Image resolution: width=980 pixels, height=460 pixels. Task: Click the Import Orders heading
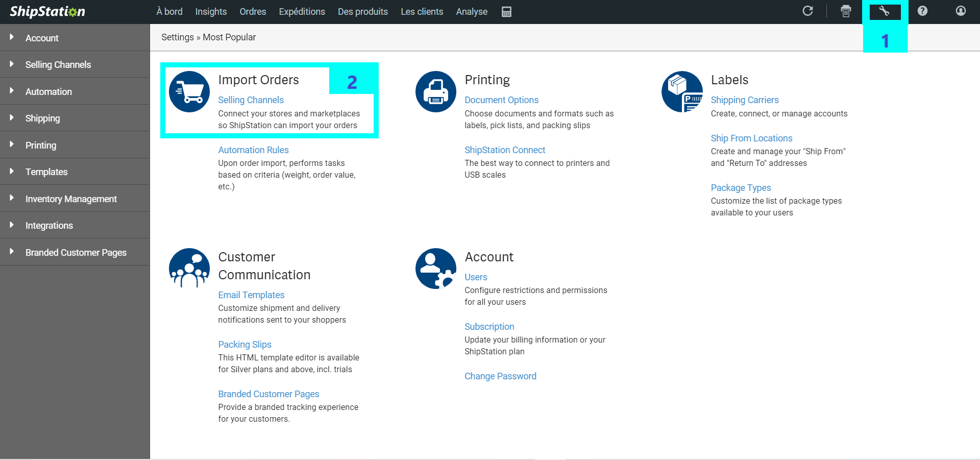coord(258,80)
